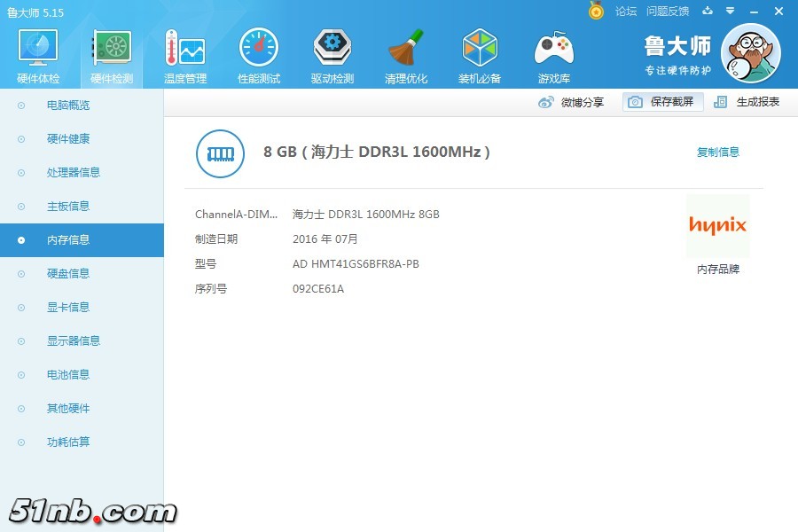Click the hynix memory brand logo
Image resolution: width=798 pixels, height=532 pixels.
[717, 226]
